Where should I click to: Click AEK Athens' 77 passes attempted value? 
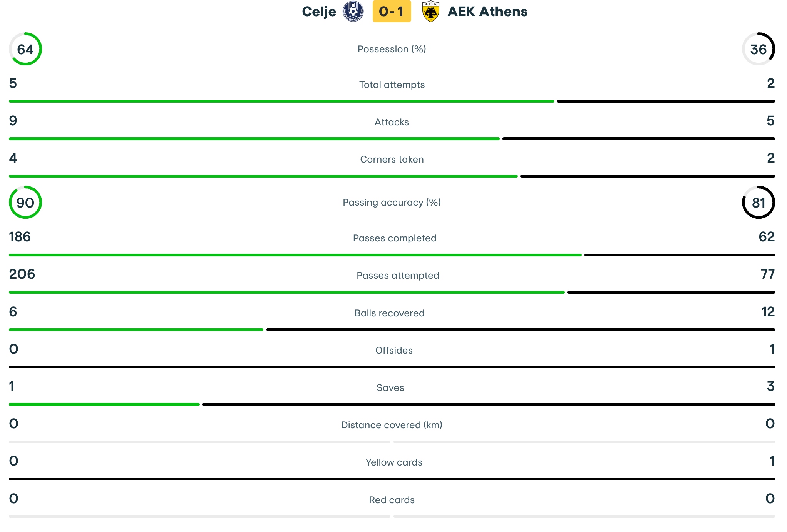(x=767, y=274)
